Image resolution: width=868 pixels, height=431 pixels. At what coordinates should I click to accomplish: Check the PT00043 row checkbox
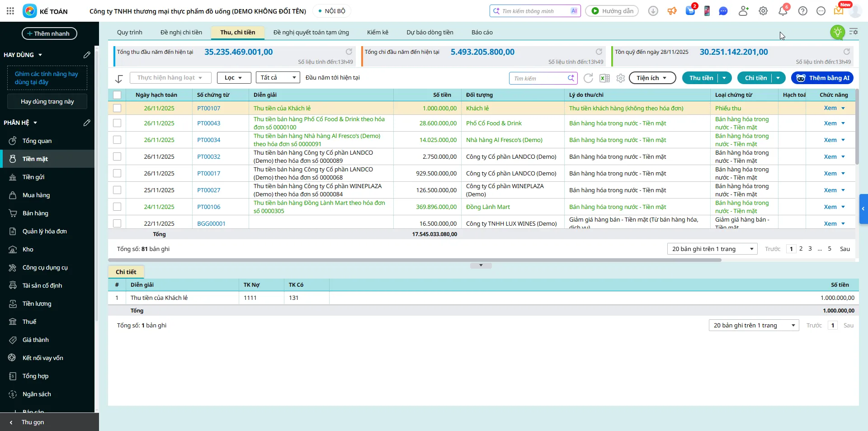tap(117, 123)
